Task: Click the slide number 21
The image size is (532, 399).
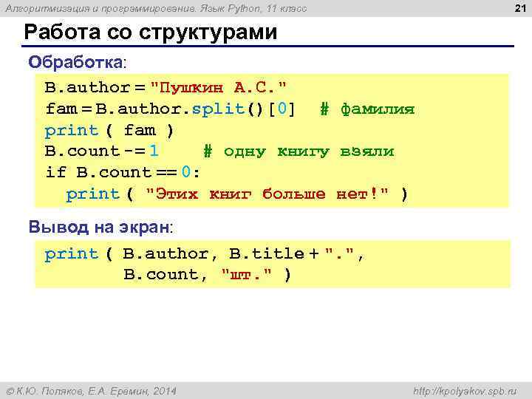Action: coord(520,8)
